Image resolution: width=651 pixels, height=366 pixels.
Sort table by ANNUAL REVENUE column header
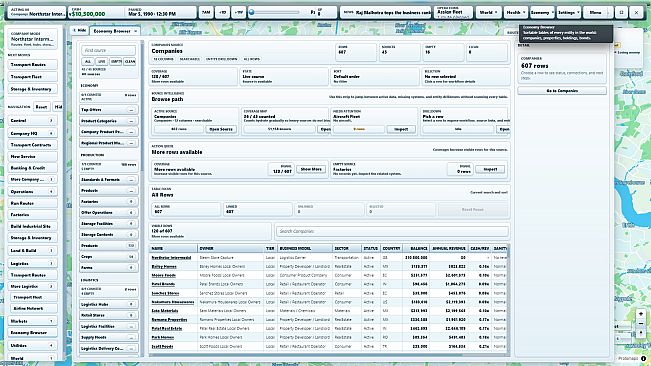[449, 248]
